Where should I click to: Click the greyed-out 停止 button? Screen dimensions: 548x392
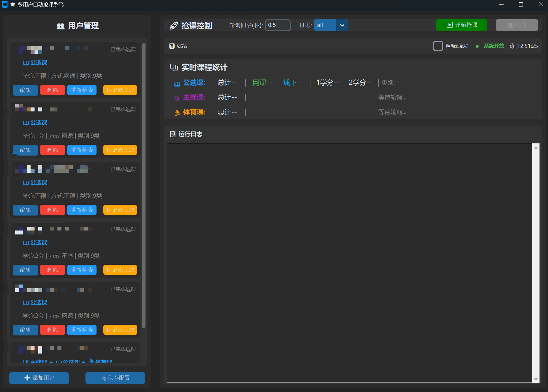click(517, 25)
